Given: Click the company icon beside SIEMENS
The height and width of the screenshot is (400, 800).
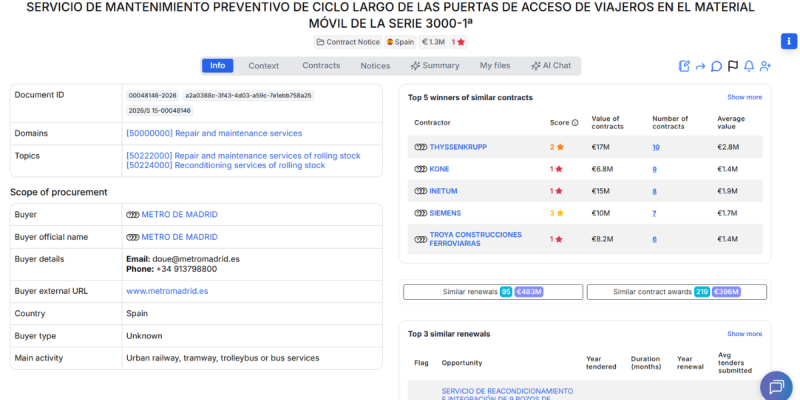Looking at the screenshot, I should click(x=420, y=213).
